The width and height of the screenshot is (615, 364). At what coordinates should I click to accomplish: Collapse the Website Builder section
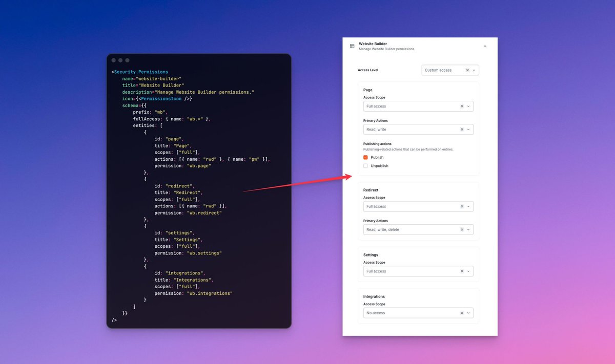tap(485, 45)
